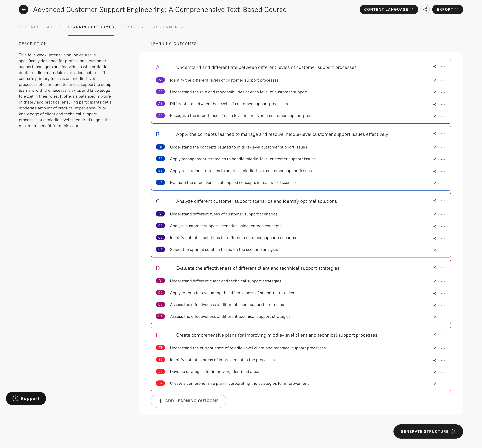This screenshot has height=448, width=482.
Task: Switch to the Structure tab
Action: [133, 27]
